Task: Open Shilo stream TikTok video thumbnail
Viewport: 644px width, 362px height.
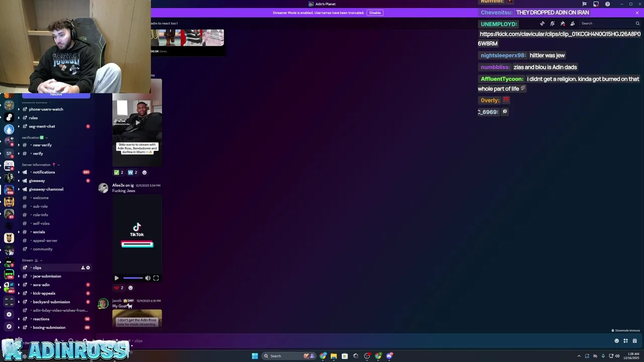Action: (x=137, y=122)
